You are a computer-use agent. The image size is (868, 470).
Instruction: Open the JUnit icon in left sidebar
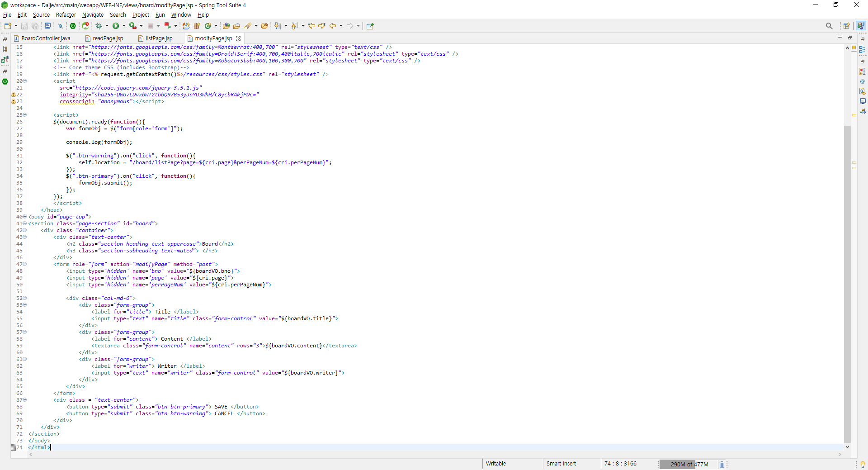pyautogui.click(x=5, y=59)
